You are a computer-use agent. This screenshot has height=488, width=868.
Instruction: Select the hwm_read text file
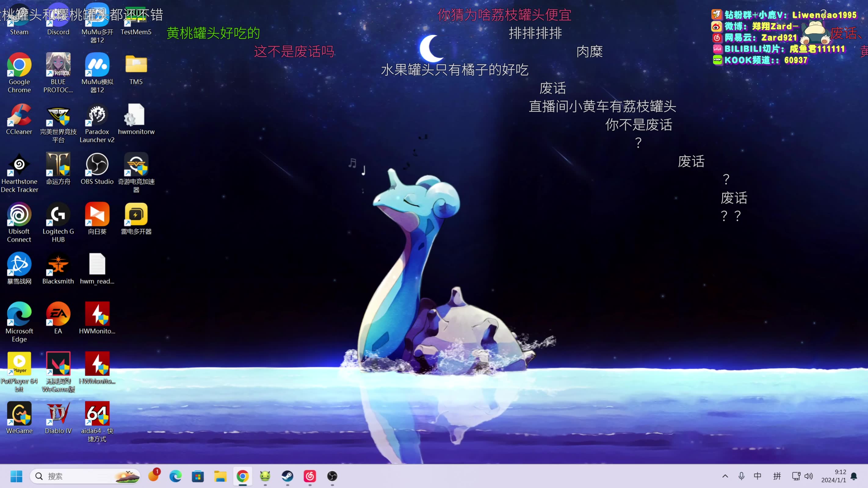97,269
